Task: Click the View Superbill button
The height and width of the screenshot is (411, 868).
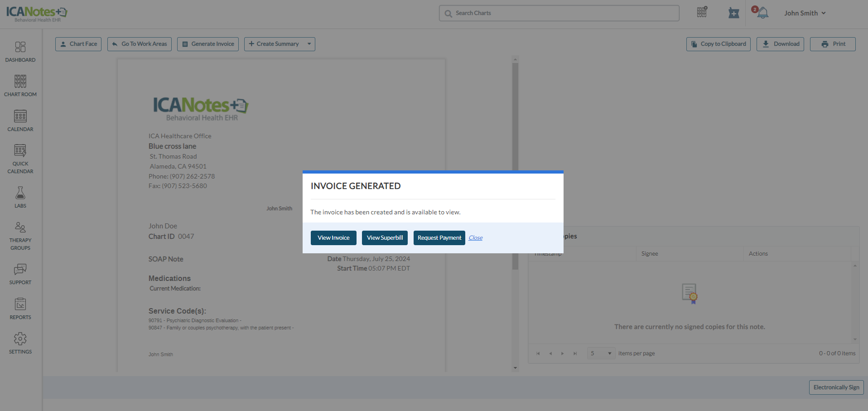Action: 385,238
